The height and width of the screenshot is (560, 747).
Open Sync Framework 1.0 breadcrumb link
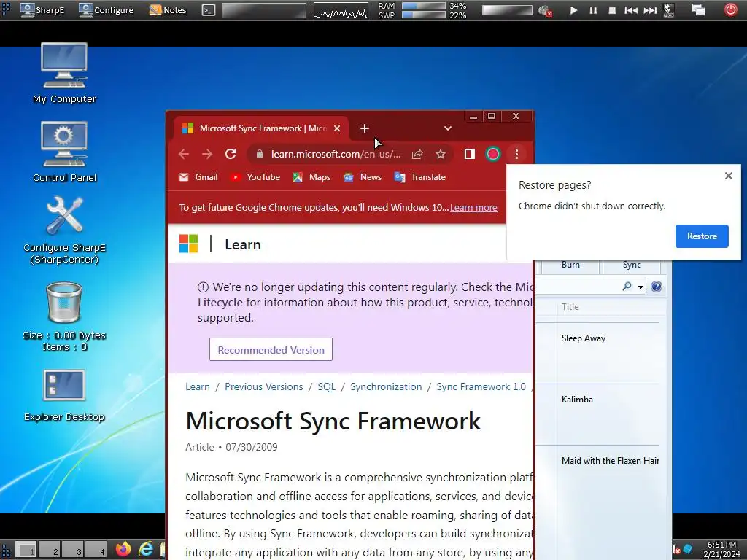click(481, 386)
